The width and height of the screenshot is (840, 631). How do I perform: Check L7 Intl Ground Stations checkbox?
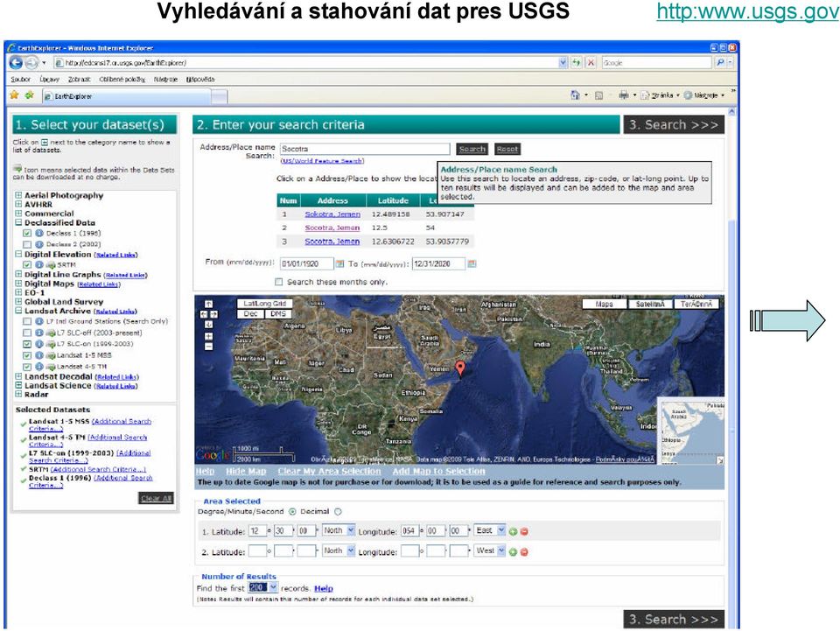coord(27,321)
